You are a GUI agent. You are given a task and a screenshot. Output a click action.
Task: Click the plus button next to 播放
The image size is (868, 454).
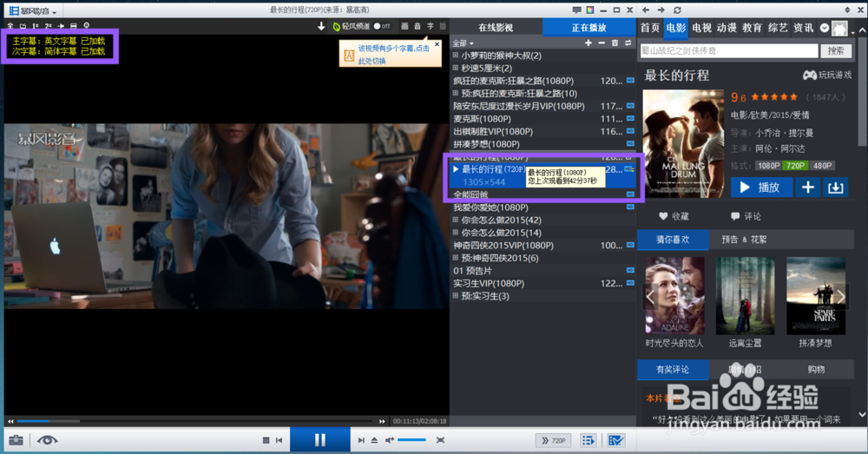point(807,188)
